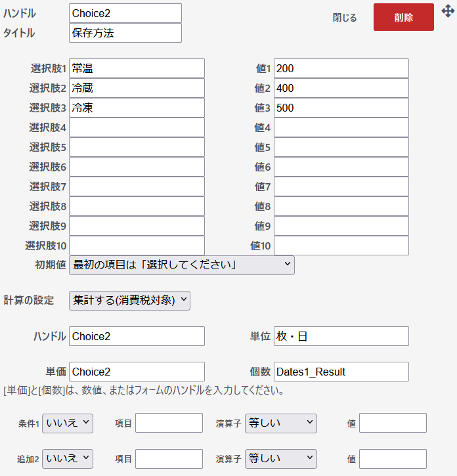Screen dimensions: 457x476
Task: Click the empty 選択肢6 field
Action: coord(137,167)
